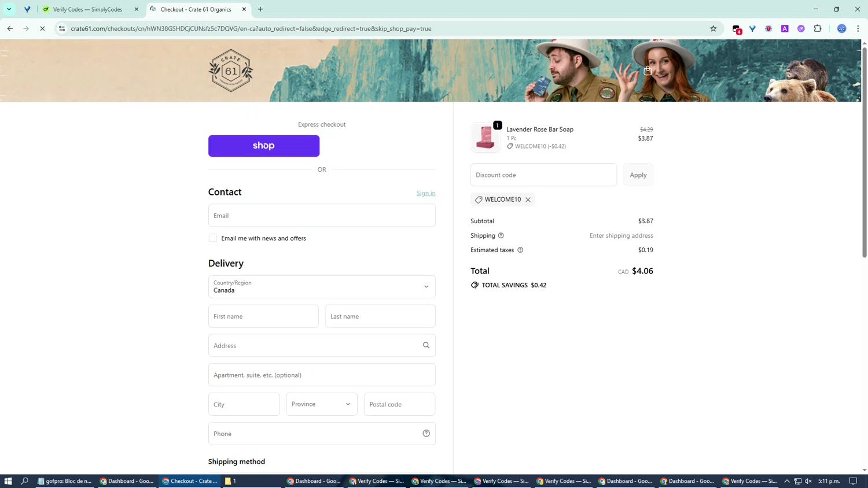Bookmark this page with star icon
This screenshot has height=488, width=868.
click(713, 28)
